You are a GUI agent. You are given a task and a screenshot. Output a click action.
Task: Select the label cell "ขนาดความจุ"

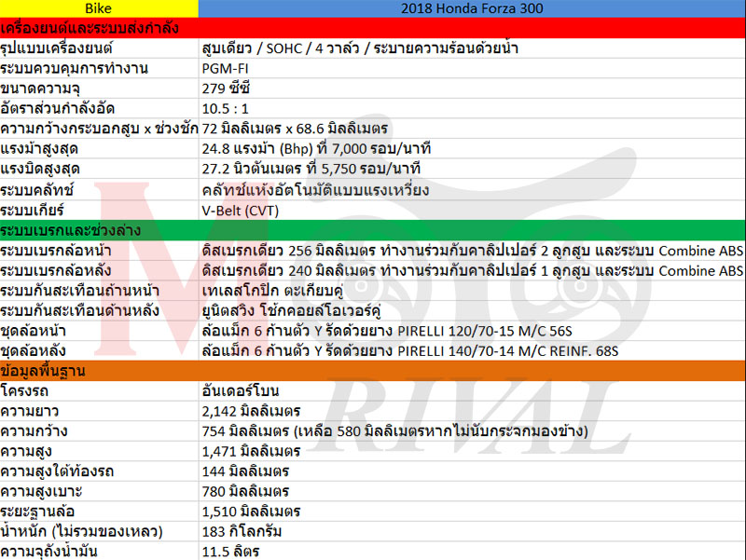99,89
